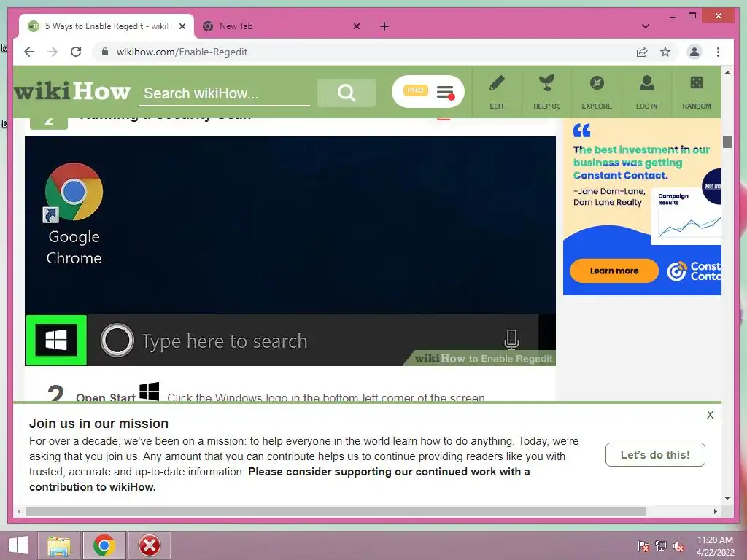Click the Open Start step text
This screenshot has height=560, width=747.
[105, 397]
